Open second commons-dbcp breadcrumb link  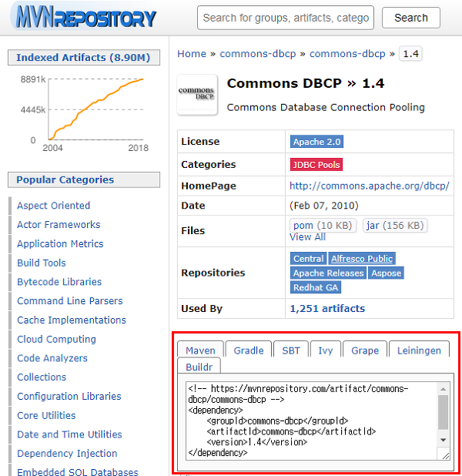pos(347,54)
